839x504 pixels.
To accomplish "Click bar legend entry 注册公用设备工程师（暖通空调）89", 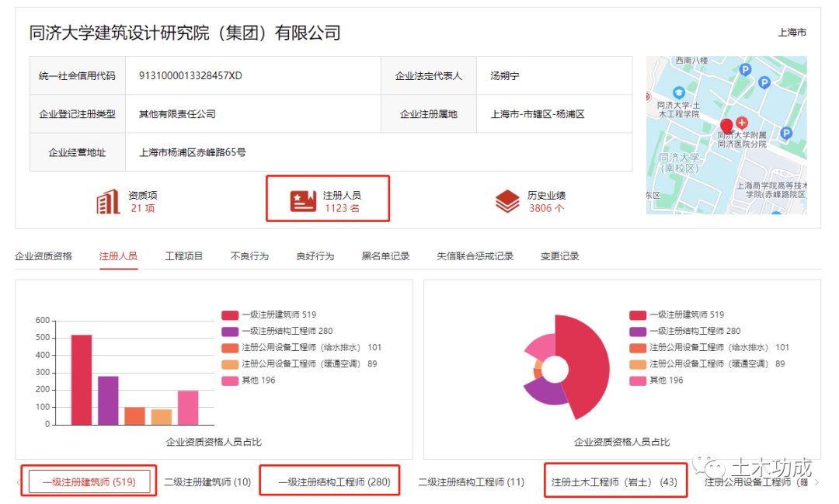I will coord(299,363).
